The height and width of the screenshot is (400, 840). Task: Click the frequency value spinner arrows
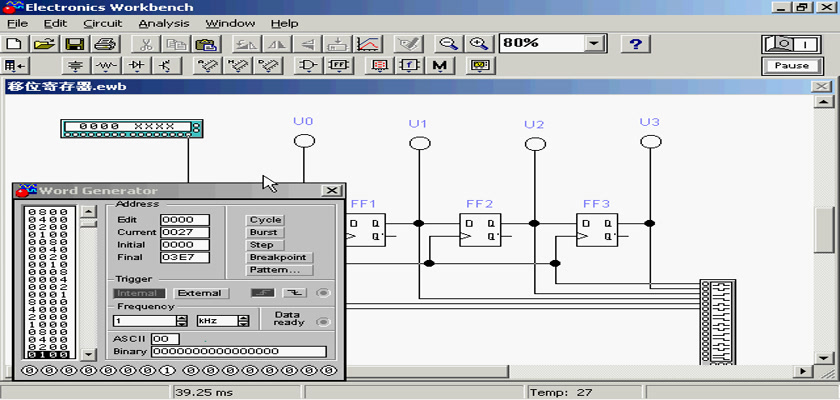tap(182, 321)
